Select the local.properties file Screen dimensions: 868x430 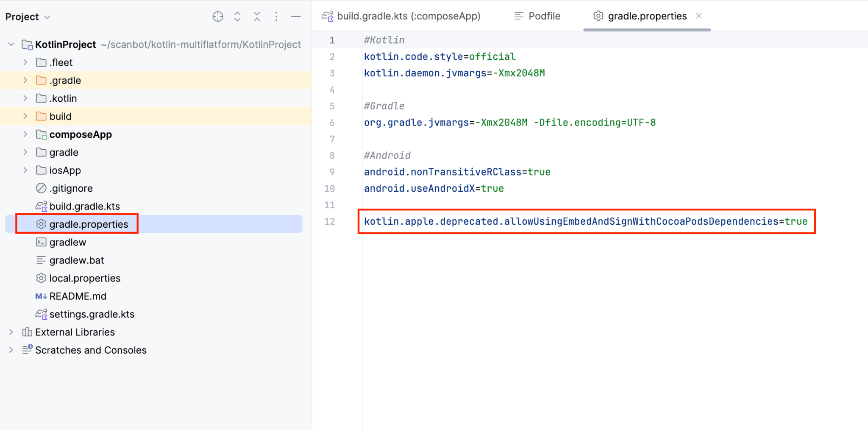[x=85, y=278]
